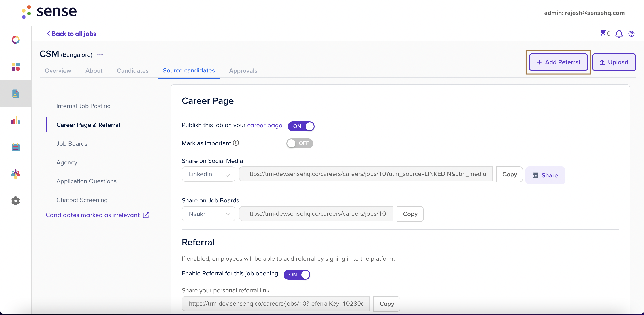Click the hourglass pending counter icon

pos(603,34)
